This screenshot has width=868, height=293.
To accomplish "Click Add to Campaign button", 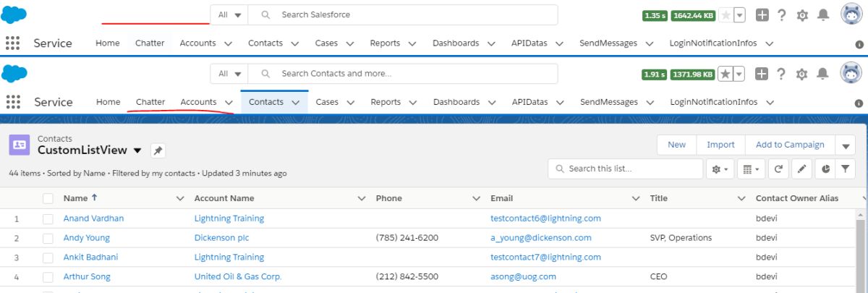I will (x=790, y=145).
